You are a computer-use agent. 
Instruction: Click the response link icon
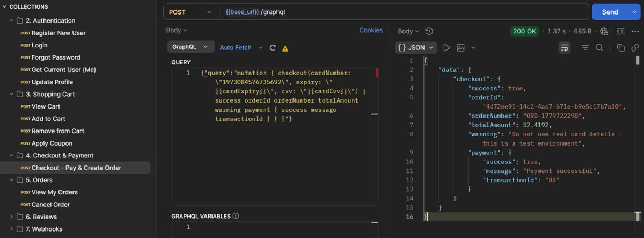[635, 47]
